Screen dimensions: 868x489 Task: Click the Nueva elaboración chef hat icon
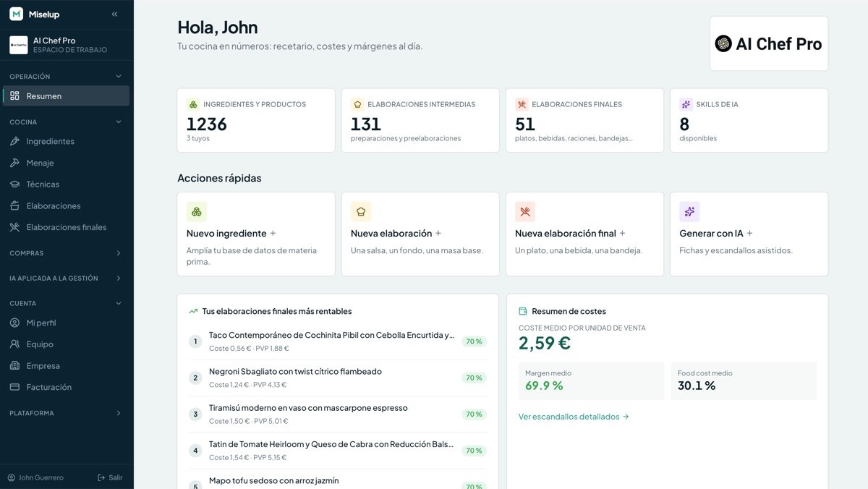coord(361,211)
